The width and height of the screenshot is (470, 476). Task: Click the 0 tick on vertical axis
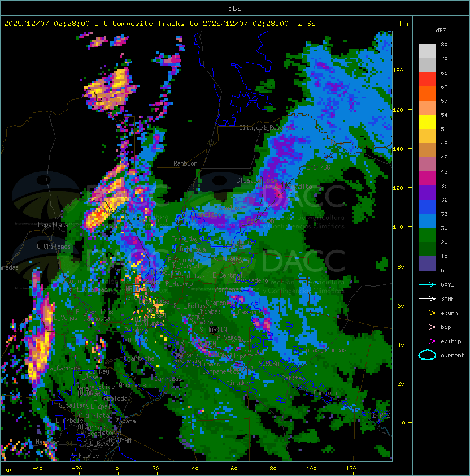coord(403,423)
